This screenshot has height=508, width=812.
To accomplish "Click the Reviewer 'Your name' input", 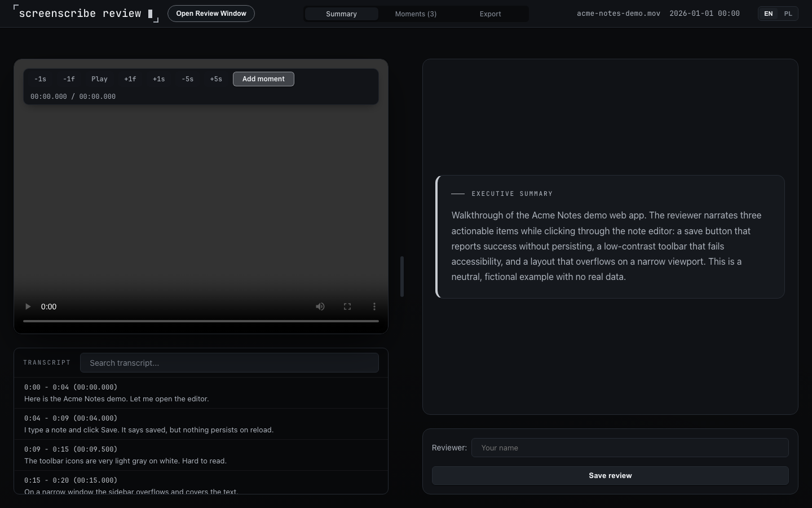I will (x=630, y=448).
